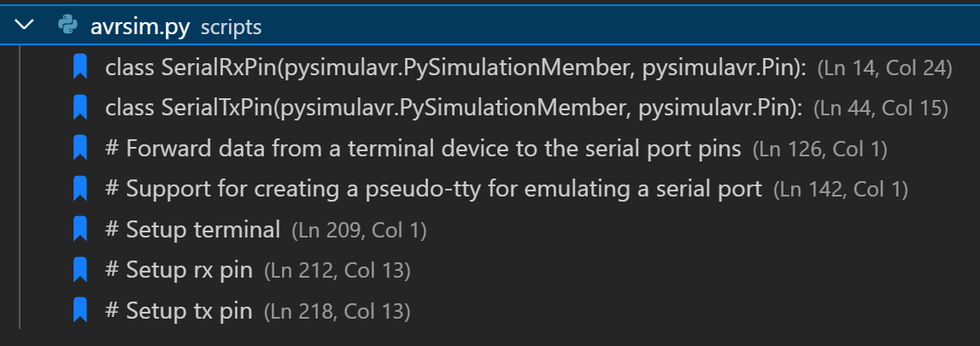Click bookmark icon beside class SerialRxPin
This screenshot has width=980, height=346.
coord(79,67)
